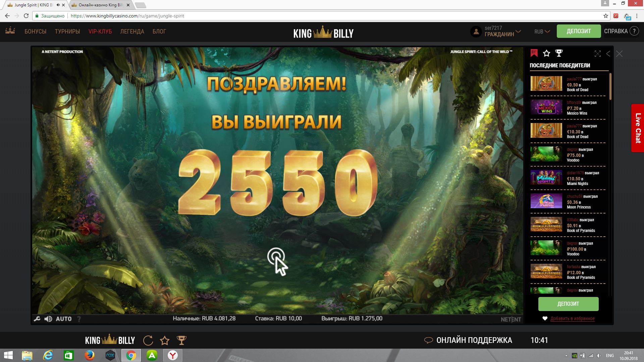This screenshot has height=362, width=644.
Task: Select the trophy tournaments icon in side panel
Action: point(559,53)
